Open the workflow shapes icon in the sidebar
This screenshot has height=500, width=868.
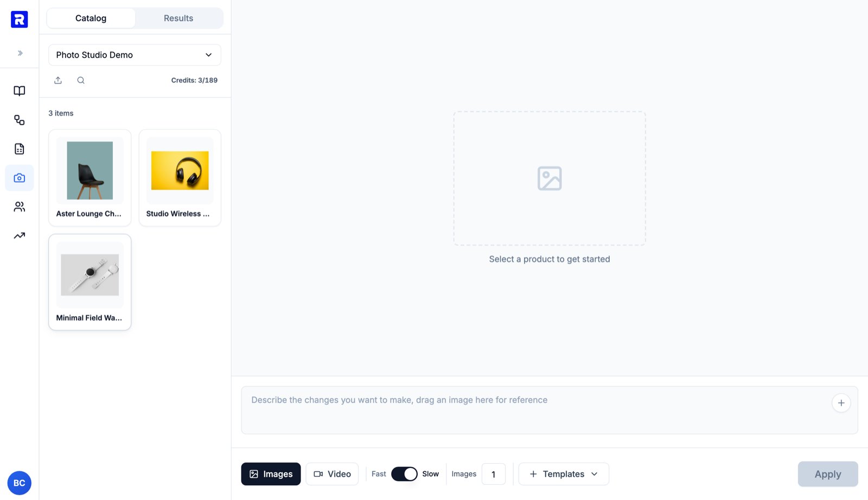click(20, 120)
